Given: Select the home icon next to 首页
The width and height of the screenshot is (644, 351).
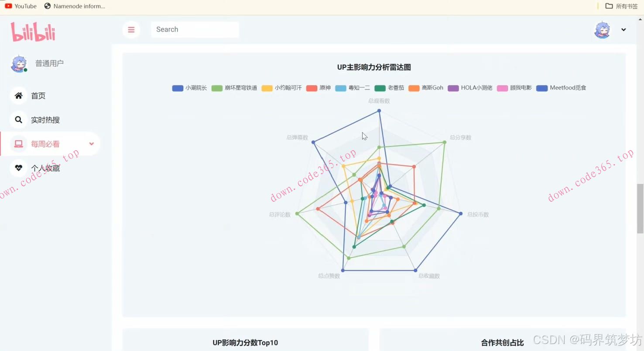Looking at the screenshot, I should coord(18,95).
